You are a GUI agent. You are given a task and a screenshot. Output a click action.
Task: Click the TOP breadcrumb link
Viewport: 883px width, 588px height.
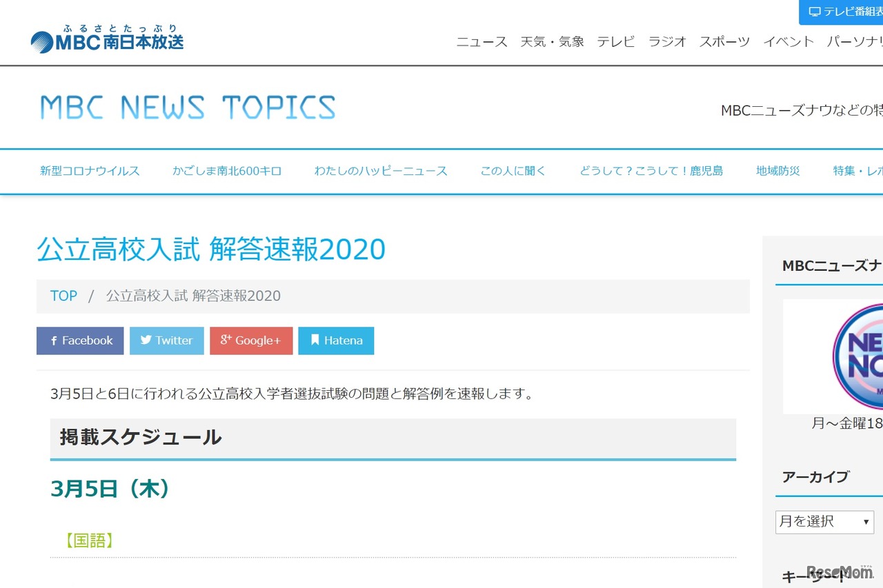tap(63, 295)
